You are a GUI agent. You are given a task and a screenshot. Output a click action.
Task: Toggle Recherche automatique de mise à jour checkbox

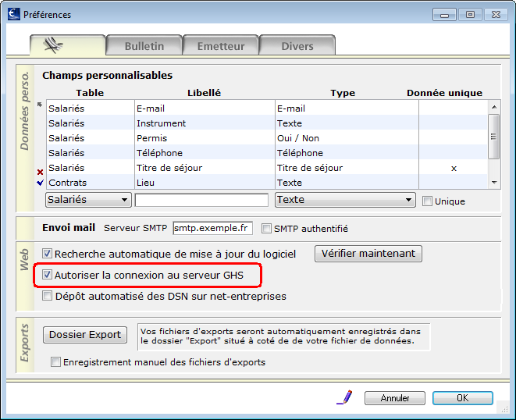(47, 254)
